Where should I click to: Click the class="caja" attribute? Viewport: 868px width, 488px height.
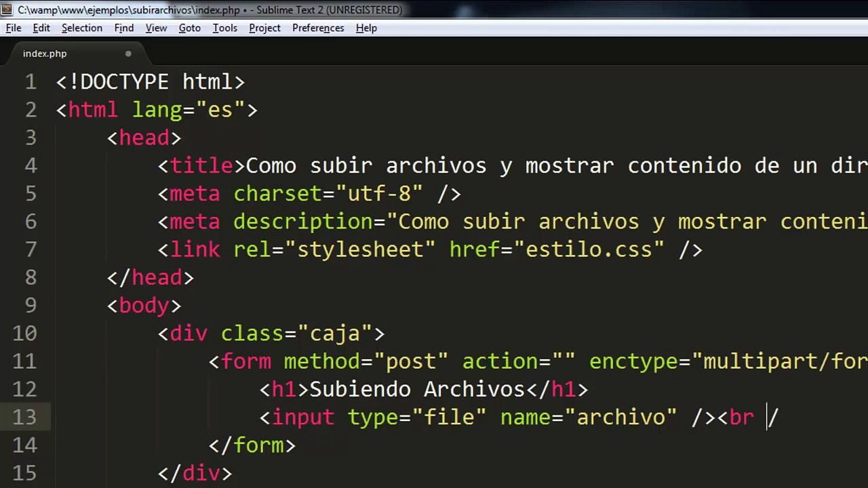pos(296,333)
